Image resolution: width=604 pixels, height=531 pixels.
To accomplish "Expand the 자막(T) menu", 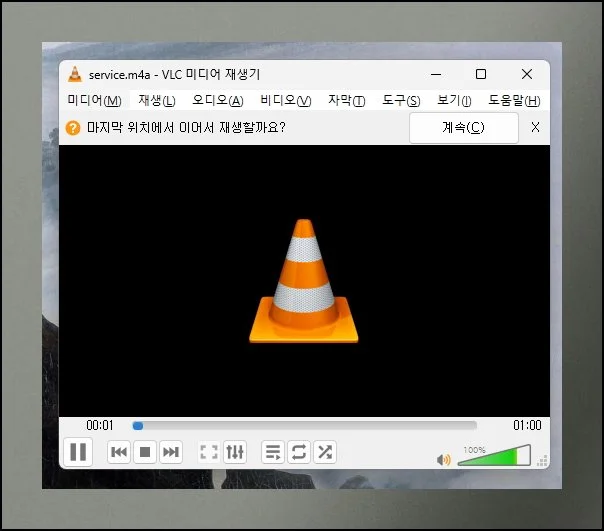I will click(x=346, y=101).
